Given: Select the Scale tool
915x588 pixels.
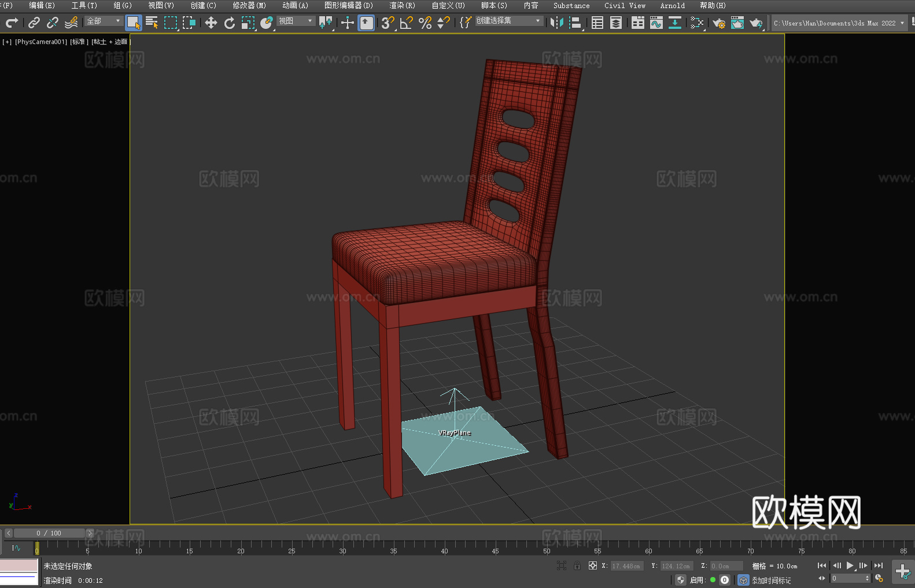Looking at the screenshot, I should tap(248, 23).
